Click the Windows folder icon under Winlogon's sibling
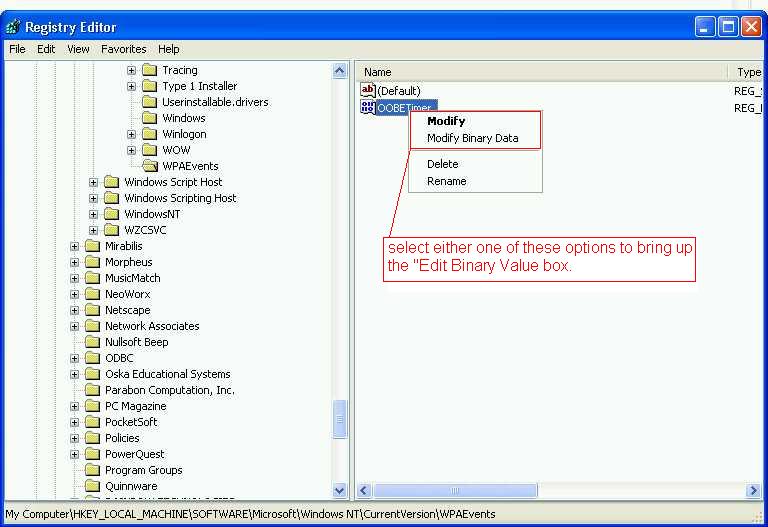Image resolution: width=768 pixels, height=527 pixels. [149, 118]
